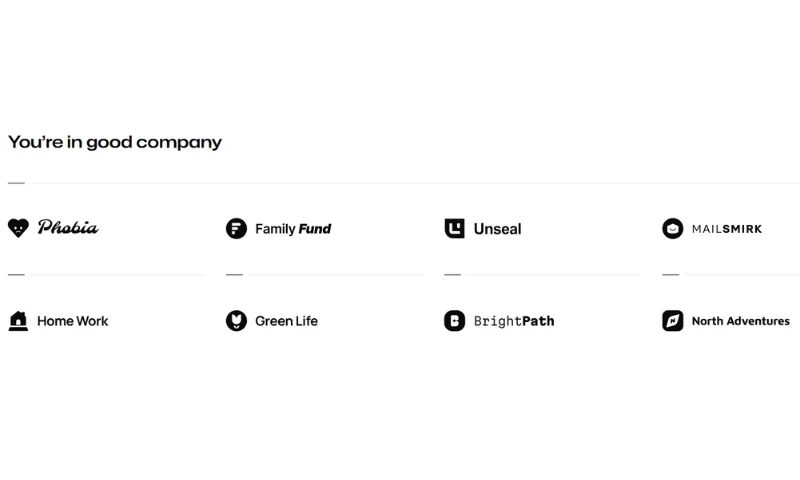Click the short dash above Phobia logo
Screen dimensions: 800x480
16,183
